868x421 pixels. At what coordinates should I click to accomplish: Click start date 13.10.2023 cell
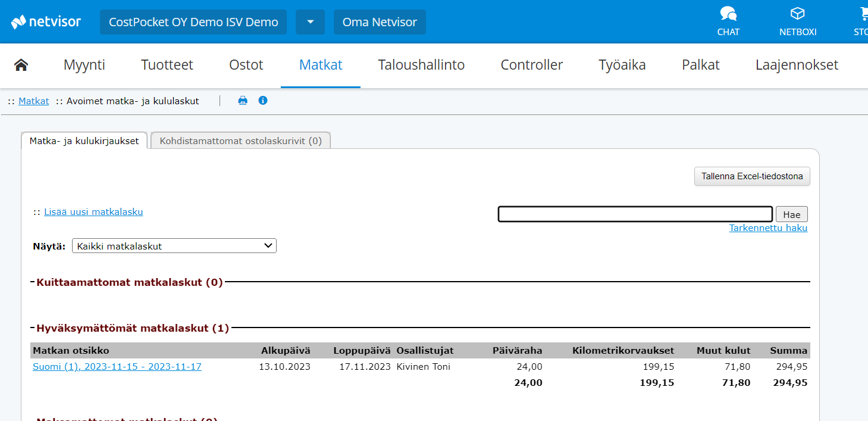pos(284,367)
